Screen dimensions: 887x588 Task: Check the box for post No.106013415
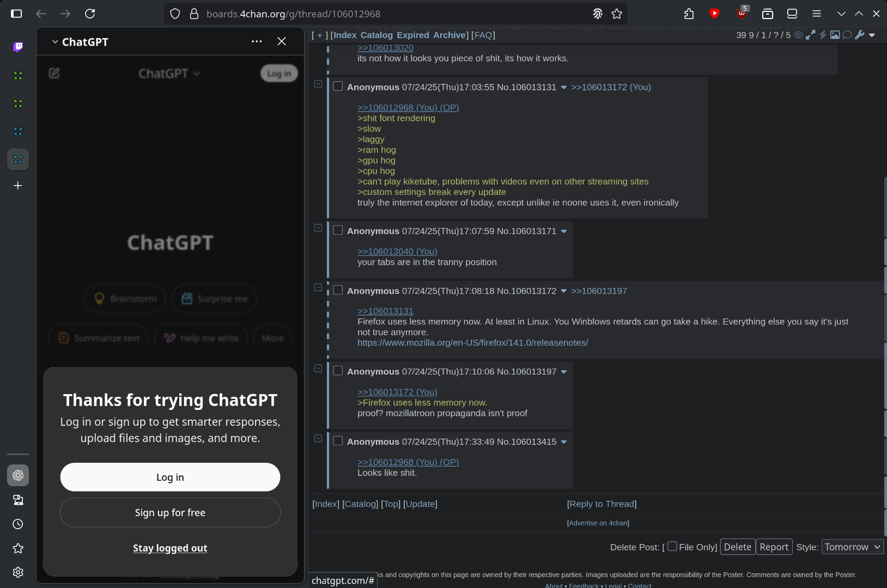338,441
